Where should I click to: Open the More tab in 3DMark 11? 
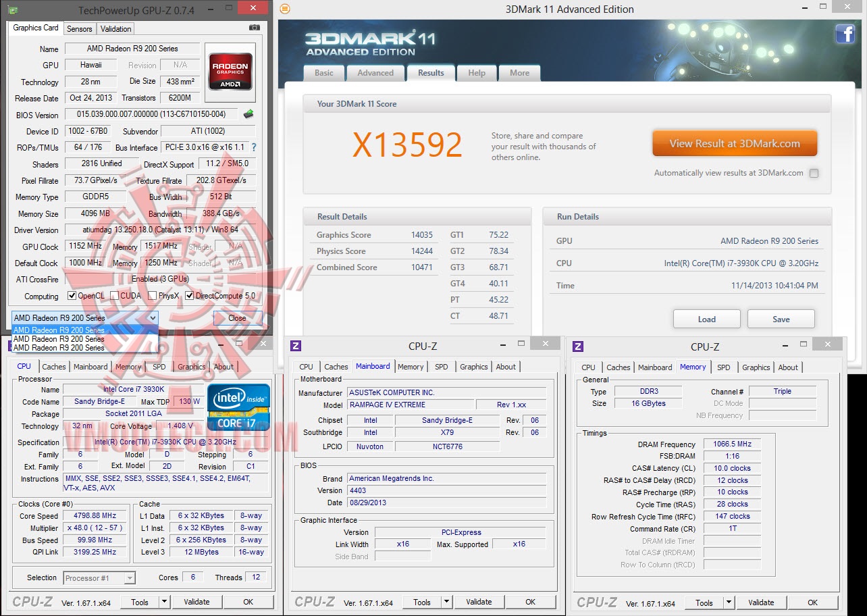click(x=520, y=73)
